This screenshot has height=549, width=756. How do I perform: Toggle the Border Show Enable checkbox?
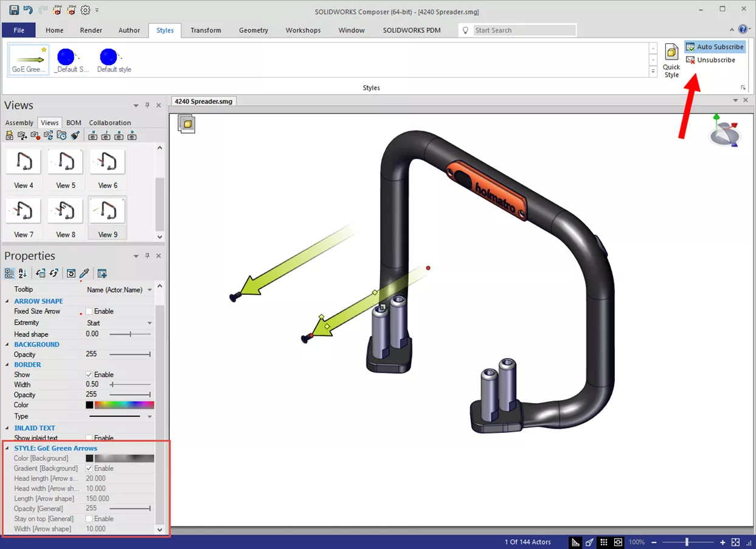[x=89, y=375]
